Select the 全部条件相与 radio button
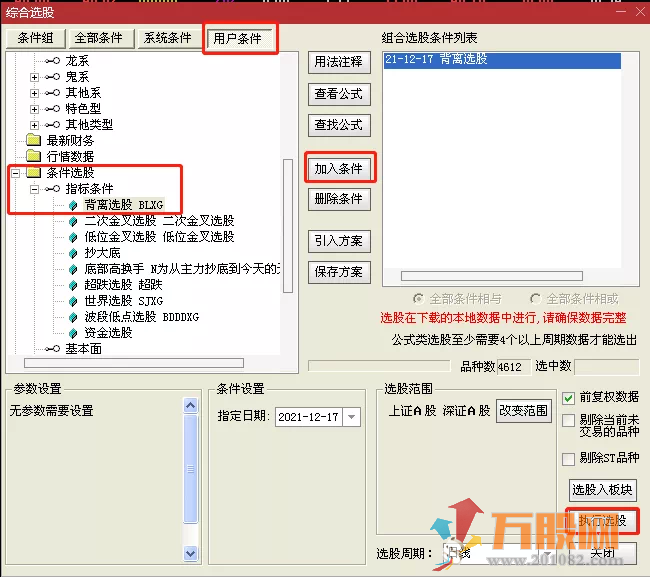 418,299
